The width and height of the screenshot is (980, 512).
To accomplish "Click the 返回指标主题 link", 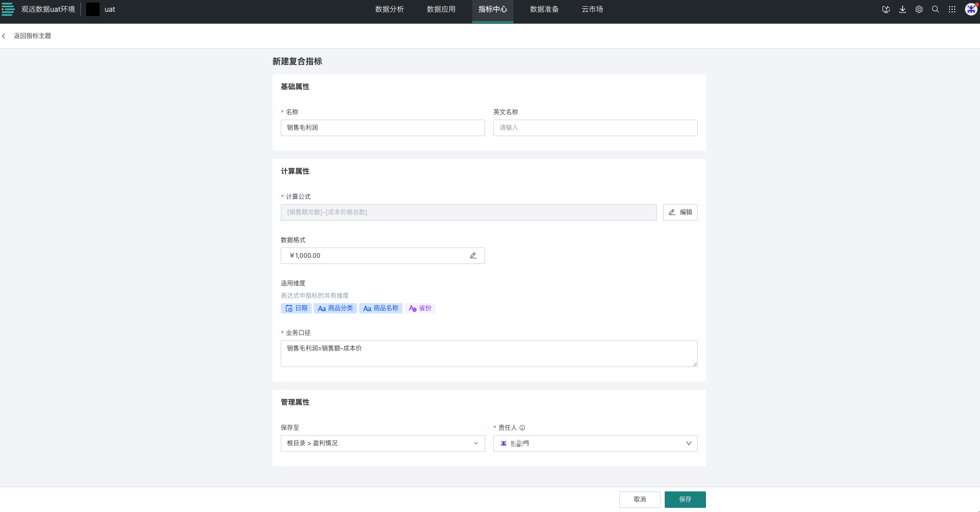I will click(33, 36).
